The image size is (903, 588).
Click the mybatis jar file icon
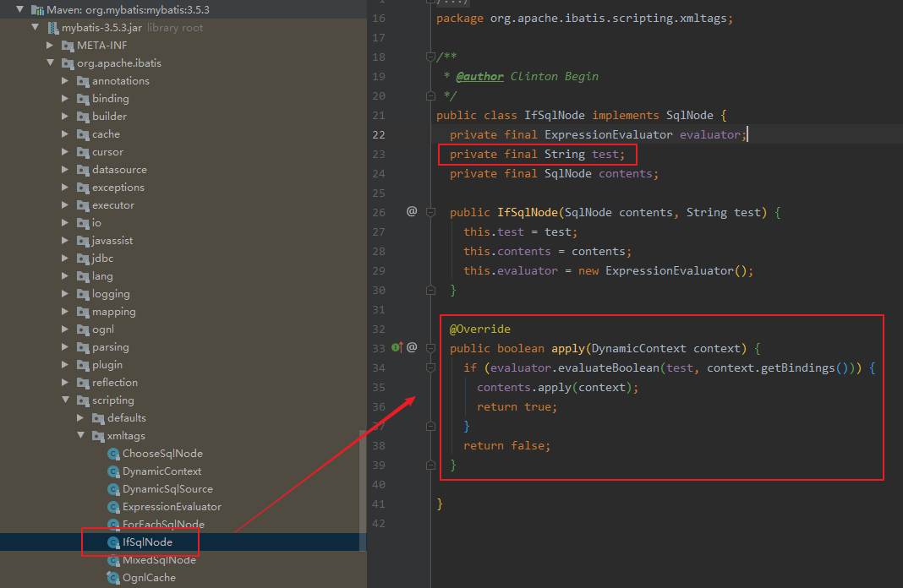tap(53, 28)
